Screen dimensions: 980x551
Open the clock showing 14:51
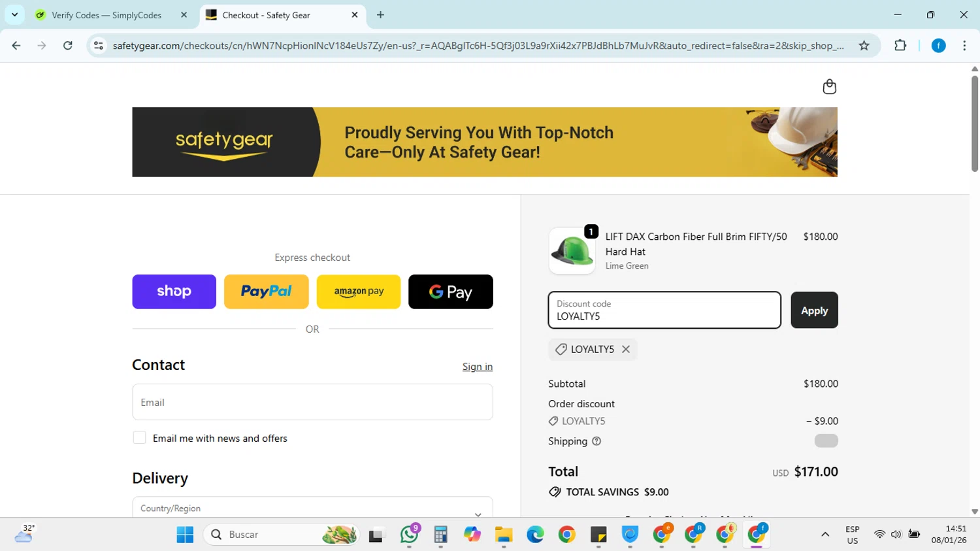point(949,535)
